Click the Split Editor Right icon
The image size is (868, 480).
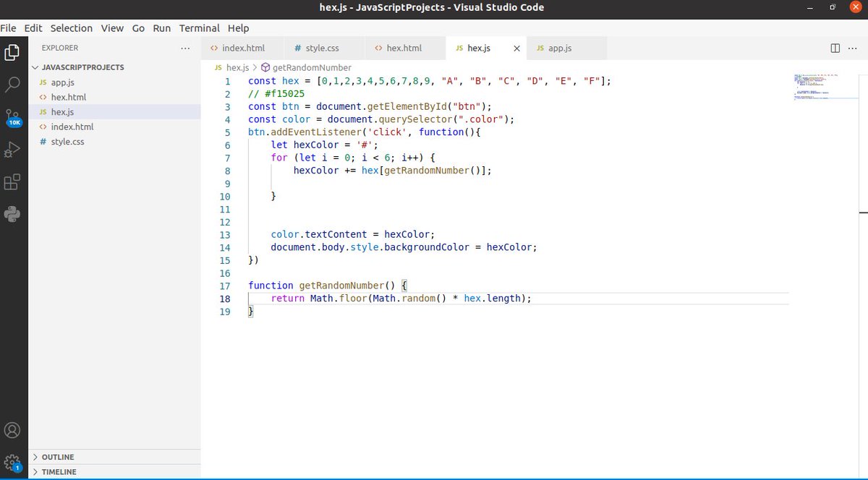click(835, 48)
